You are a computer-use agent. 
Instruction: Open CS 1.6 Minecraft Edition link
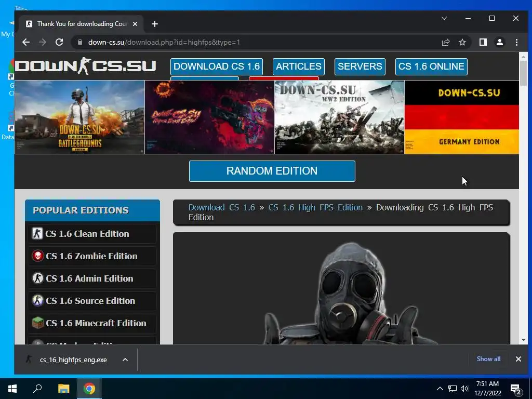pyautogui.click(x=96, y=323)
